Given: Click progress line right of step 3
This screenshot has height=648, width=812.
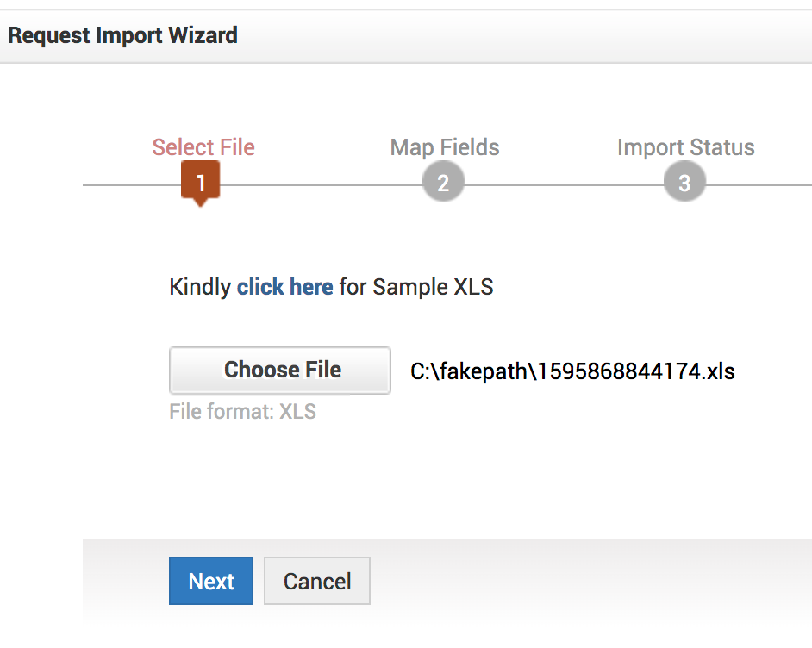Looking at the screenshot, I should tap(759, 185).
